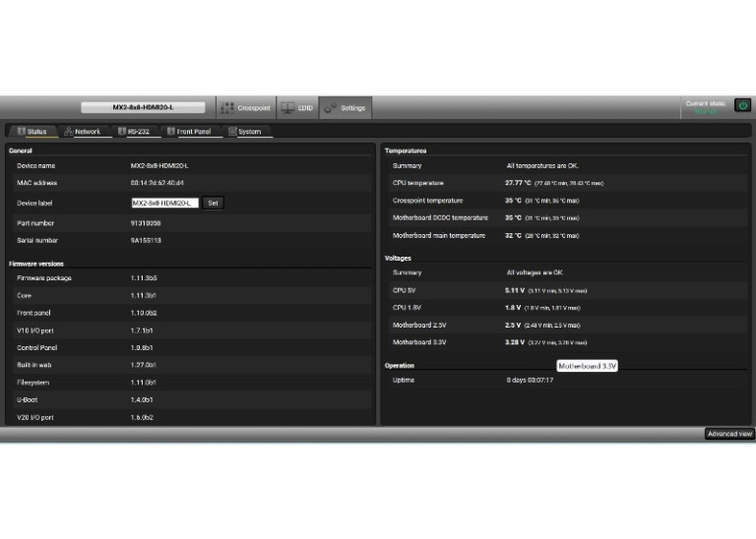
Task: Click the MAC address value
Action: coord(157,183)
